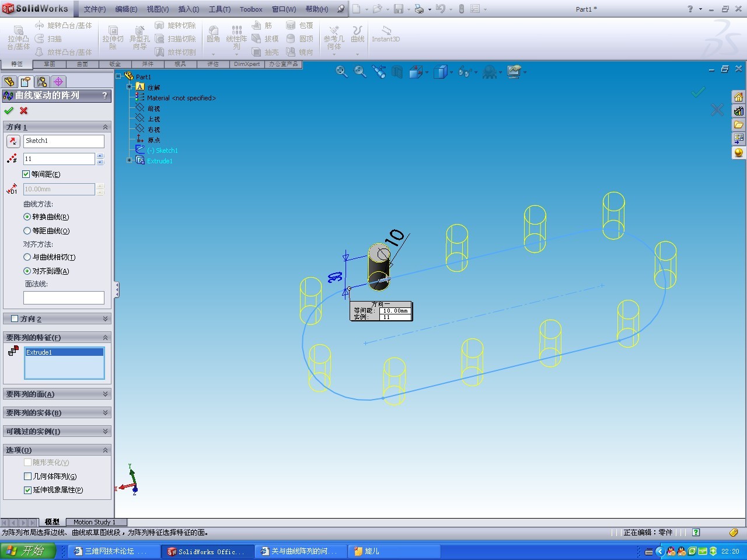This screenshot has width=747, height=560.
Task: Expand the Extrude1 node in the tree
Action: pos(130,160)
